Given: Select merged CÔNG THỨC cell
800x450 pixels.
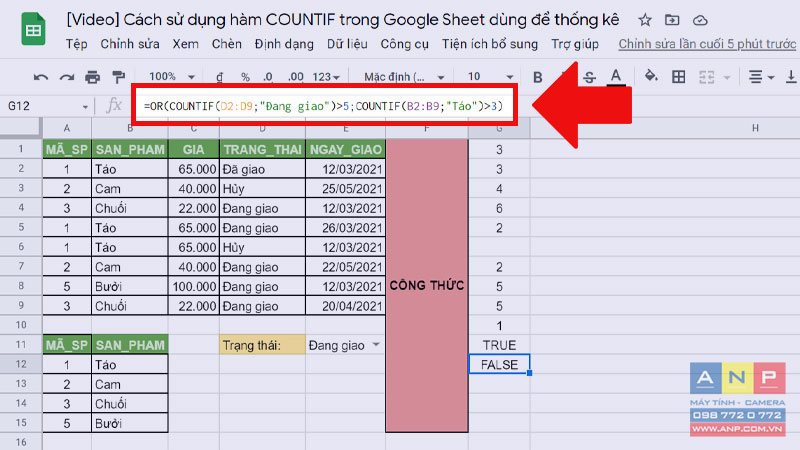Looking at the screenshot, I should (427, 286).
